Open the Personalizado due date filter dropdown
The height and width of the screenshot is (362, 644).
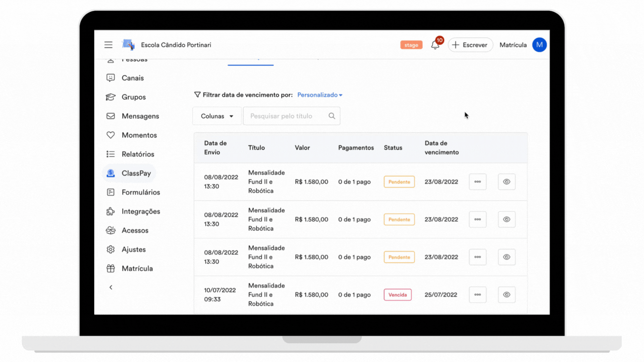pos(320,95)
